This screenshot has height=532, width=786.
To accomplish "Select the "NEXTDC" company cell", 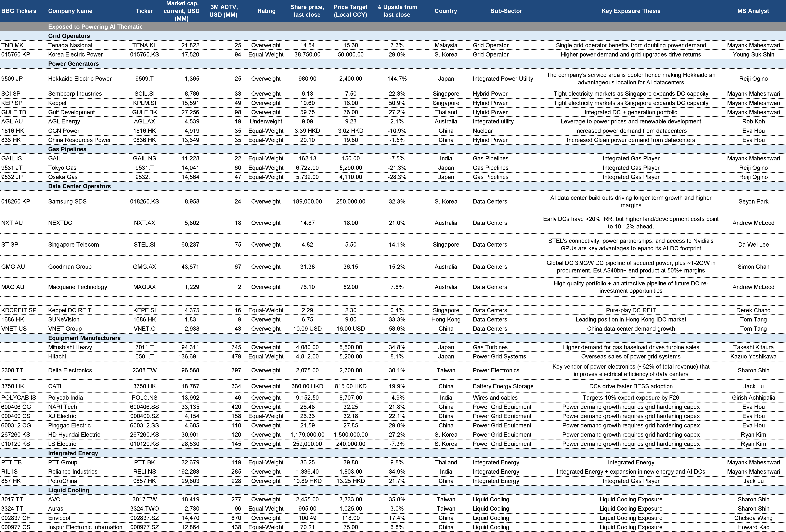I will click(60, 223).
